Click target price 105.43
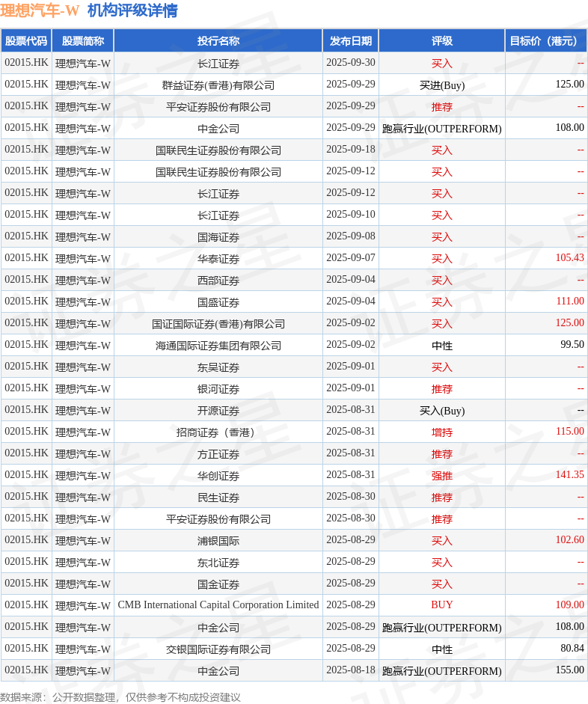Viewport: 588px width, 704px height. click(x=546, y=259)
